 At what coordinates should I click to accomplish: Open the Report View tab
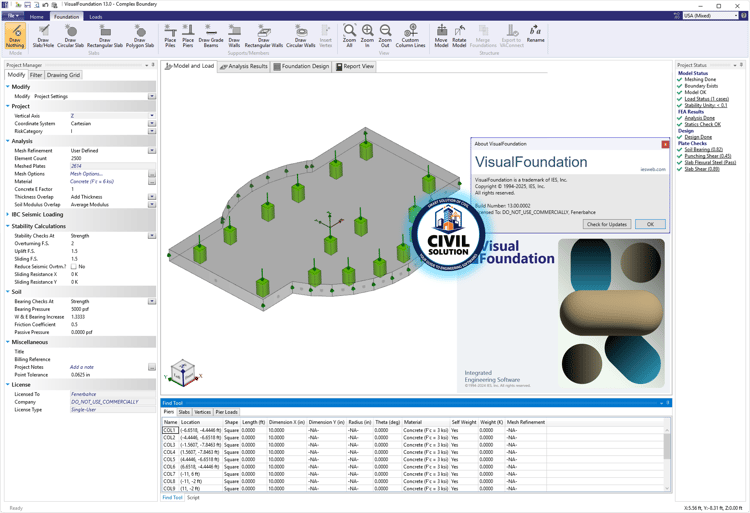[x=354, y=66]
